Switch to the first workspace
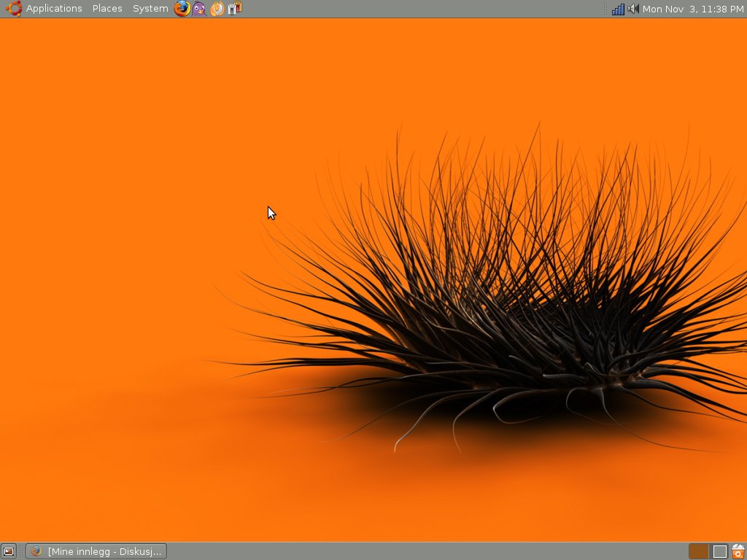 tap(698, 551)
